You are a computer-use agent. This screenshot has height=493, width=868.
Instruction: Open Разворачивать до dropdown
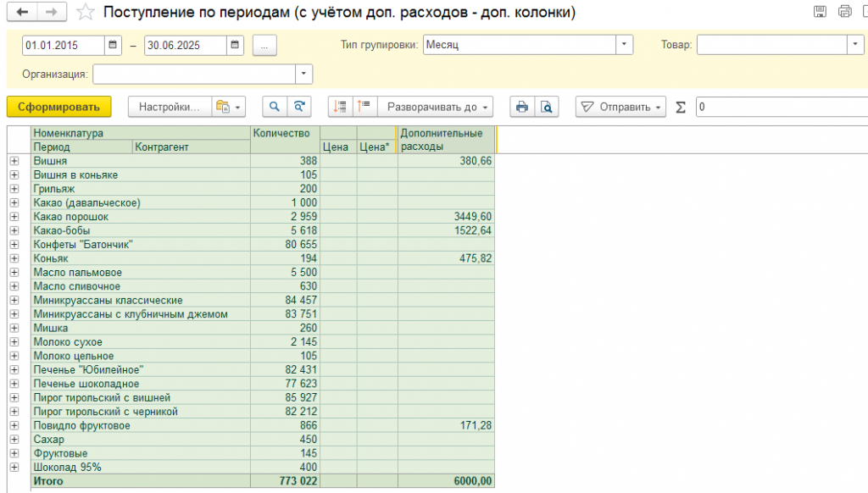point(435,107)
